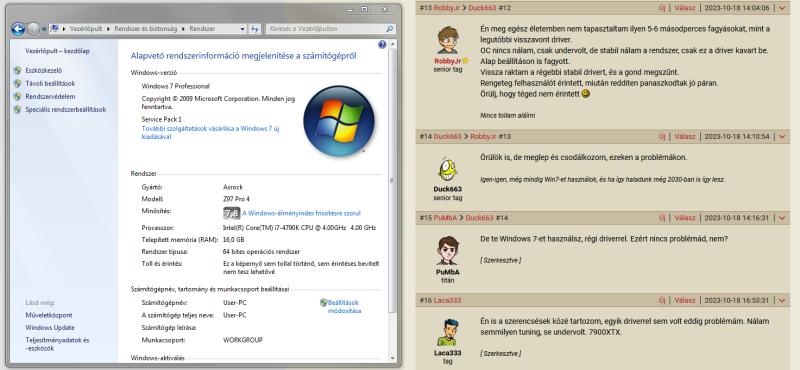The image size is (800, 370).
Task: Click the refresh button beside the address bar
Action: pos(255,29)
